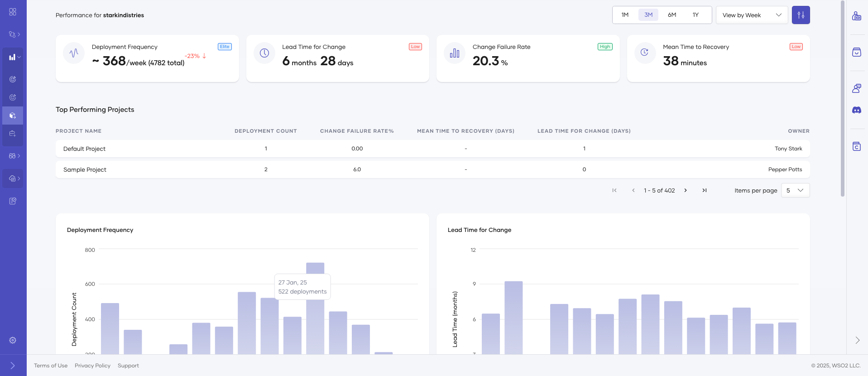
Task: Open the Items per page dropdown
Action: (x=795, y=190)
